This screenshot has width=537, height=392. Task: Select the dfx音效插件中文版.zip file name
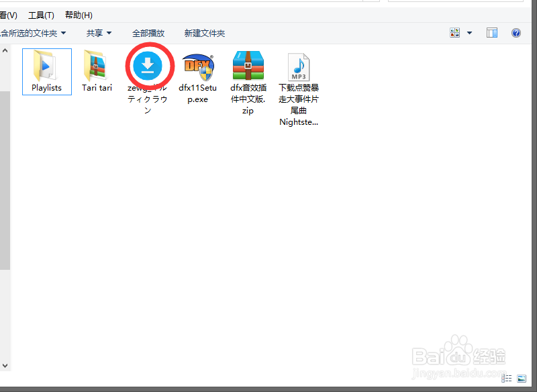point(248,99)
